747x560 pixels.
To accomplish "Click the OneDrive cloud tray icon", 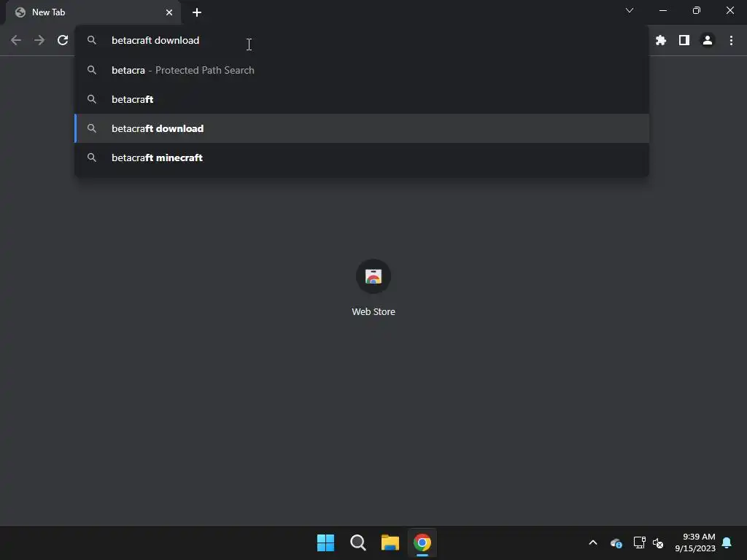I will 616,542.
